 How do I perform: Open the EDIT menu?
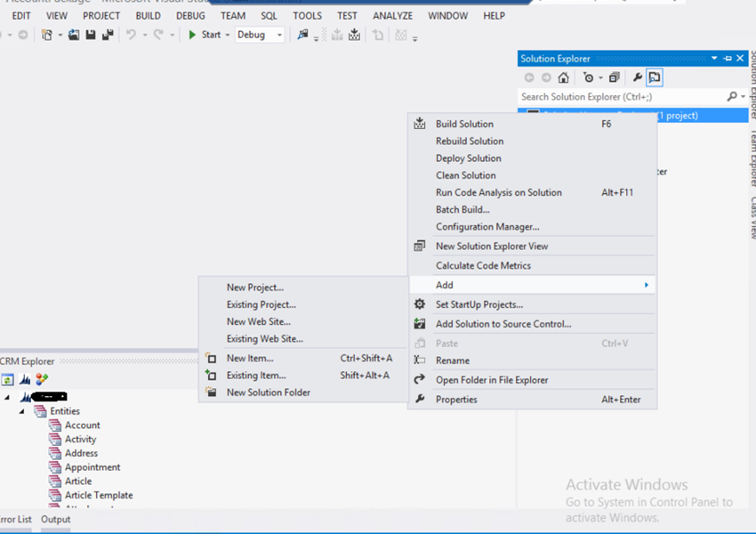[21, 16]
